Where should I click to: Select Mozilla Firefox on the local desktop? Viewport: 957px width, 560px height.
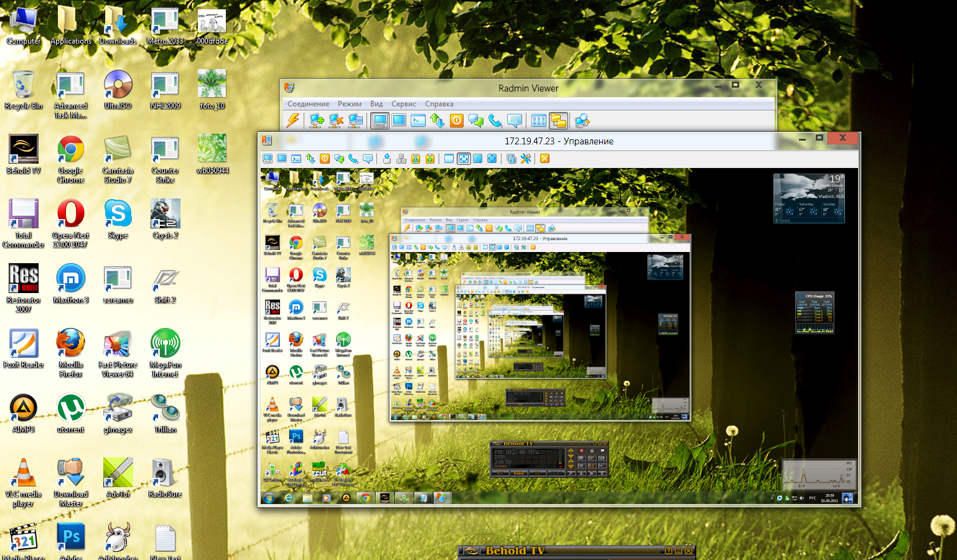point(70,354)
